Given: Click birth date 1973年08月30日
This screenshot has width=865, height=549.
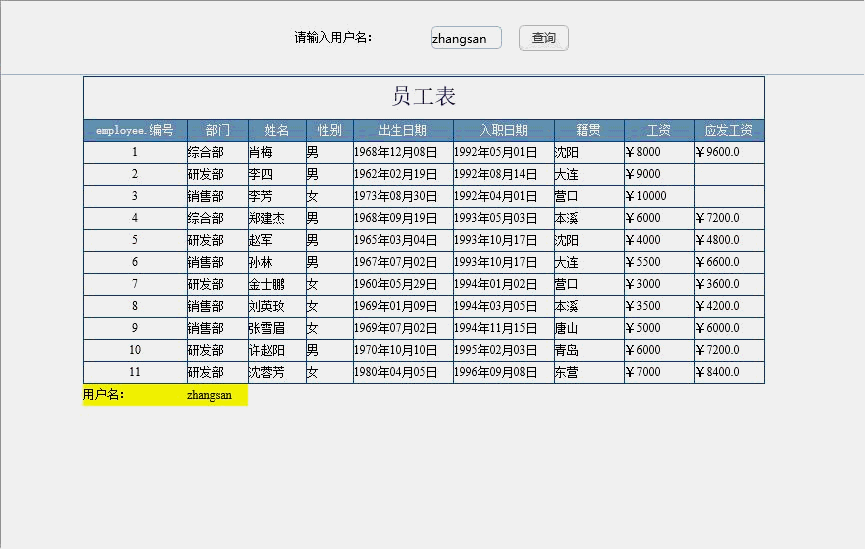Looking at the screenshot, I should [403, 196].
